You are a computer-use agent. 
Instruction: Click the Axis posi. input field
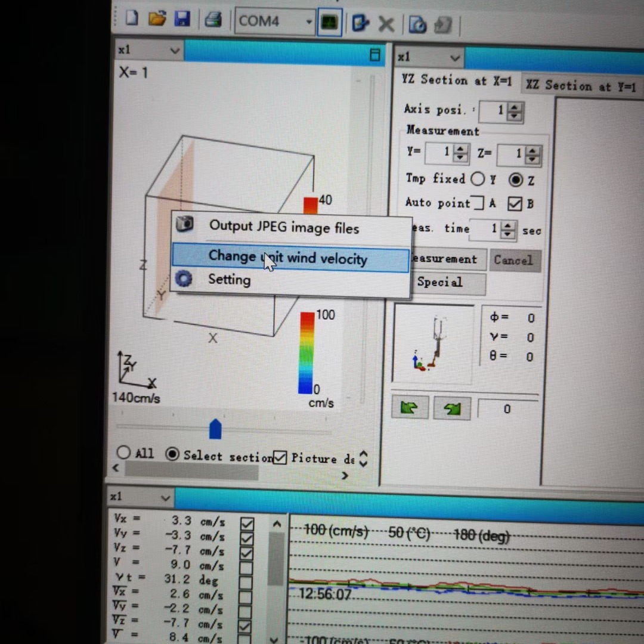point(494,110)
